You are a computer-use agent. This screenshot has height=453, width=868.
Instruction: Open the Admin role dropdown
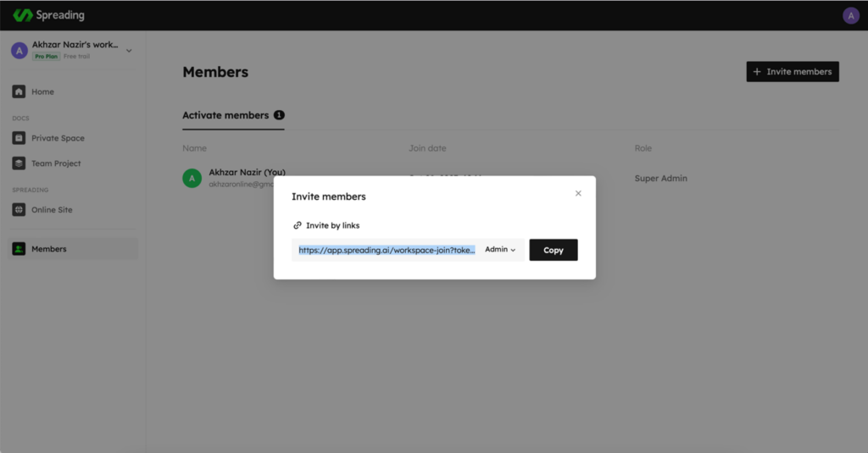[x=500, y=250]
